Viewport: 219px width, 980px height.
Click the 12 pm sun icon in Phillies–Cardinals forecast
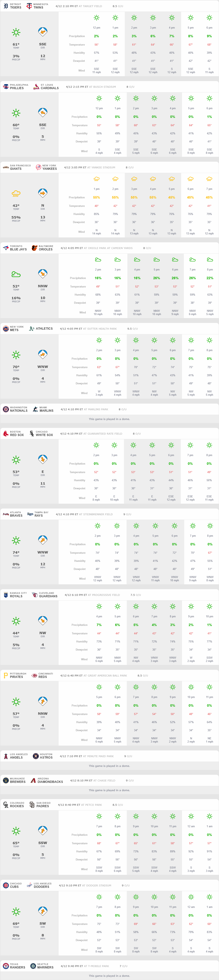(x=99, y=98)
